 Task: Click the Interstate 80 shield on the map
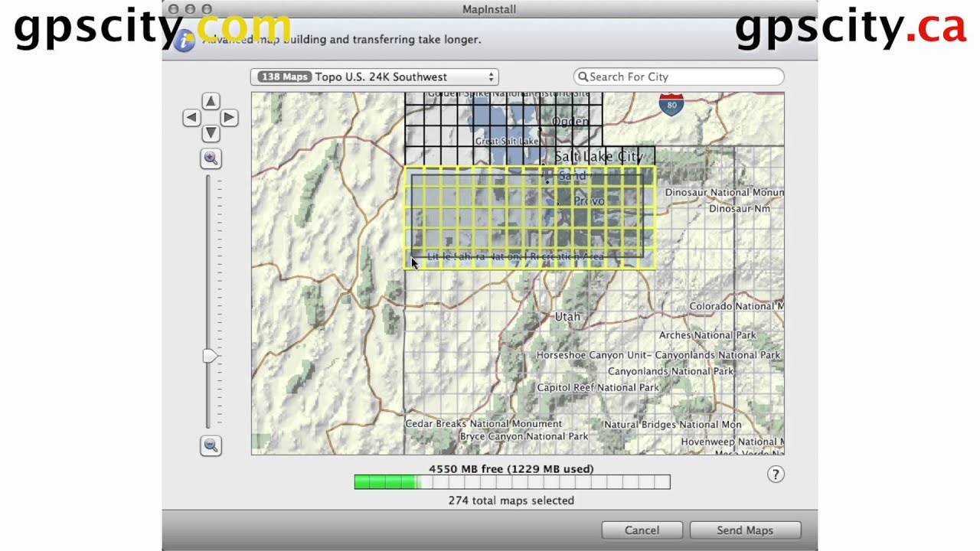click(671, 104)
